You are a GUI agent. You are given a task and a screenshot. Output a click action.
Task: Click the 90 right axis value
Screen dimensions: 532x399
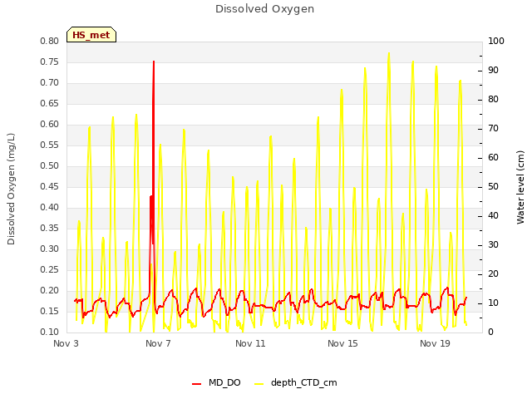point(493,70)
